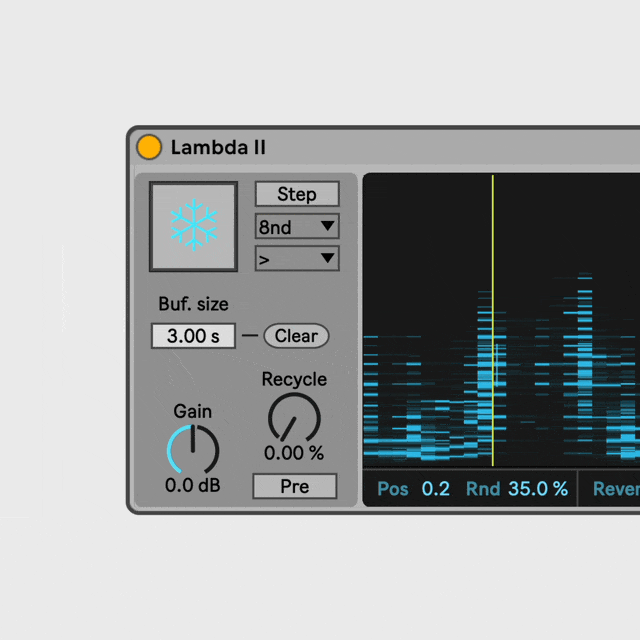Toggle the snowflake freeze button

[x=193, y=226]
